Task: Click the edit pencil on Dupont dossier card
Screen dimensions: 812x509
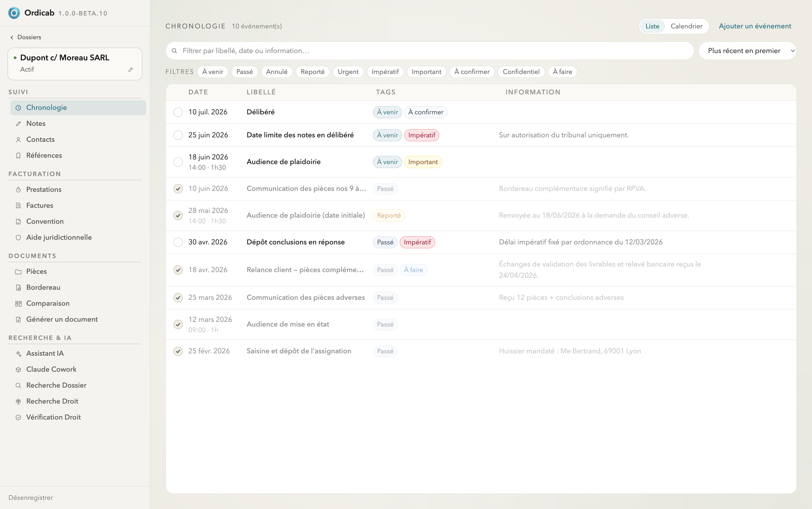Action: (x=131, y=70)
